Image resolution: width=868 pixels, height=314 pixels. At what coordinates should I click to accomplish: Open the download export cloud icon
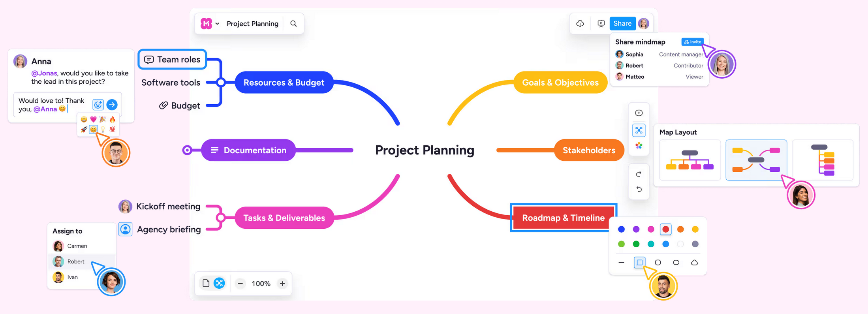580,23
